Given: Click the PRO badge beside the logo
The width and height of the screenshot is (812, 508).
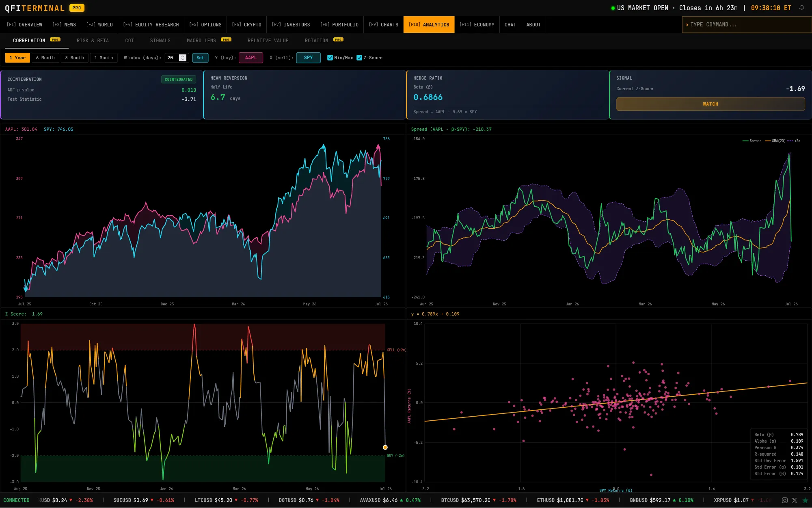Looking at the screenshot, I should 77,8.
